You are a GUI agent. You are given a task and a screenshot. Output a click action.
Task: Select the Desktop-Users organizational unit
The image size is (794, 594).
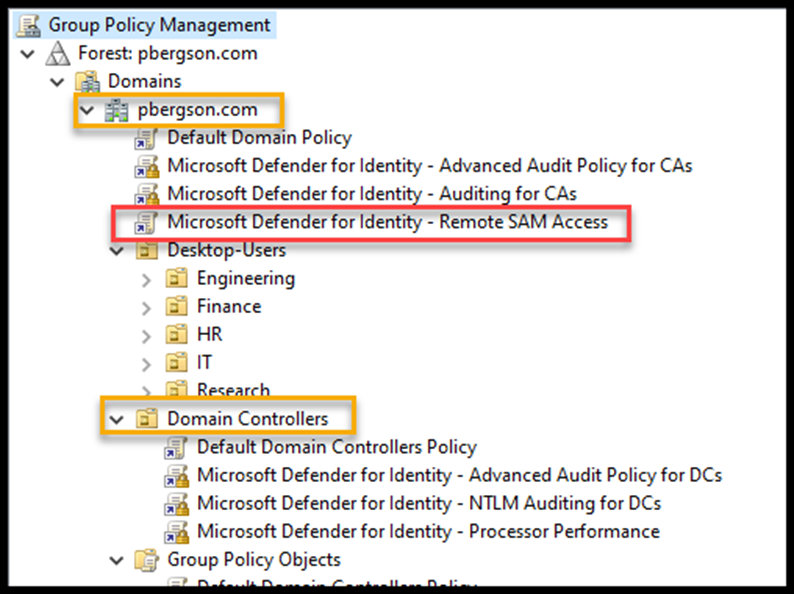click(226, 250)
